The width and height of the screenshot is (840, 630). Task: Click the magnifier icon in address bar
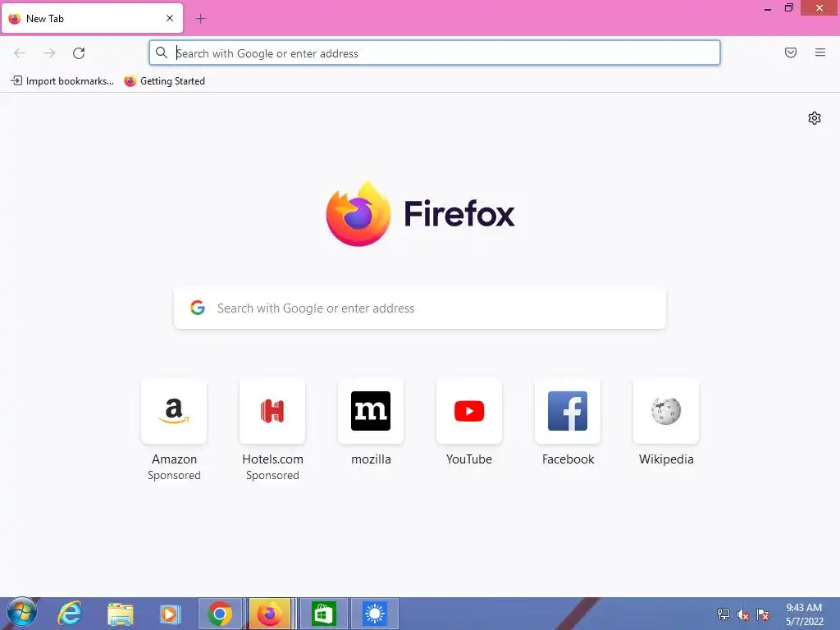(x=162, y=52)
